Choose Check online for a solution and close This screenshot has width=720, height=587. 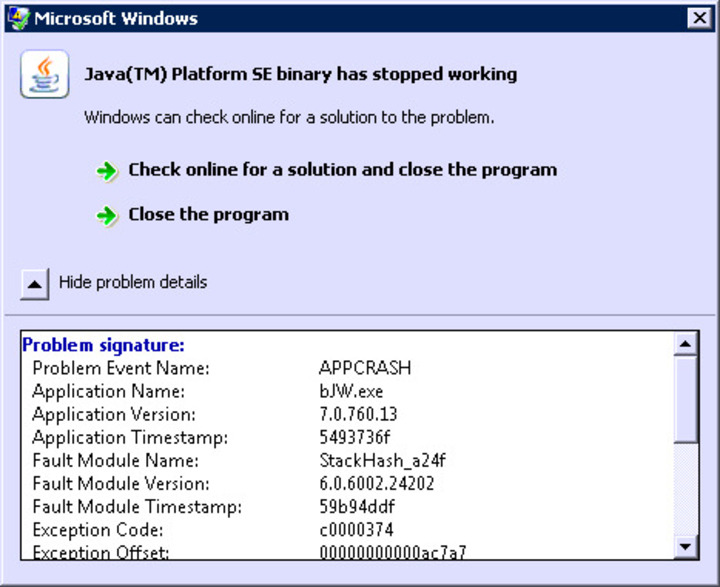click(x=342, y=170)
